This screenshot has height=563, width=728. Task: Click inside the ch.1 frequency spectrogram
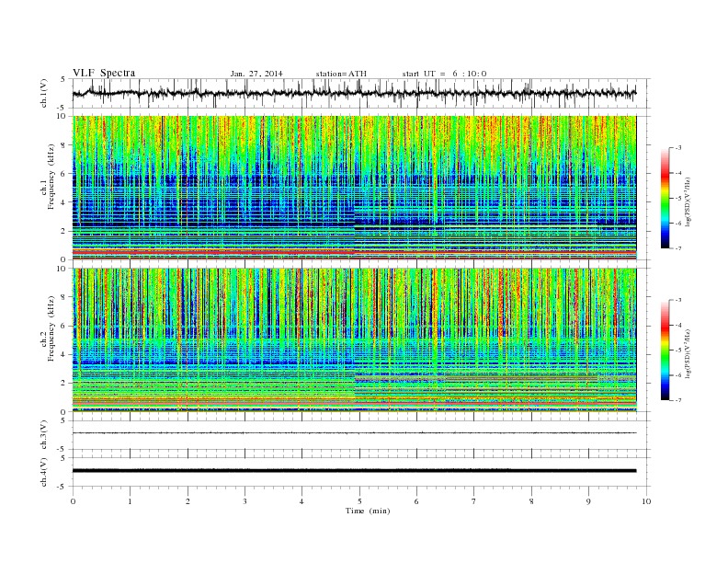click(354, 188)
